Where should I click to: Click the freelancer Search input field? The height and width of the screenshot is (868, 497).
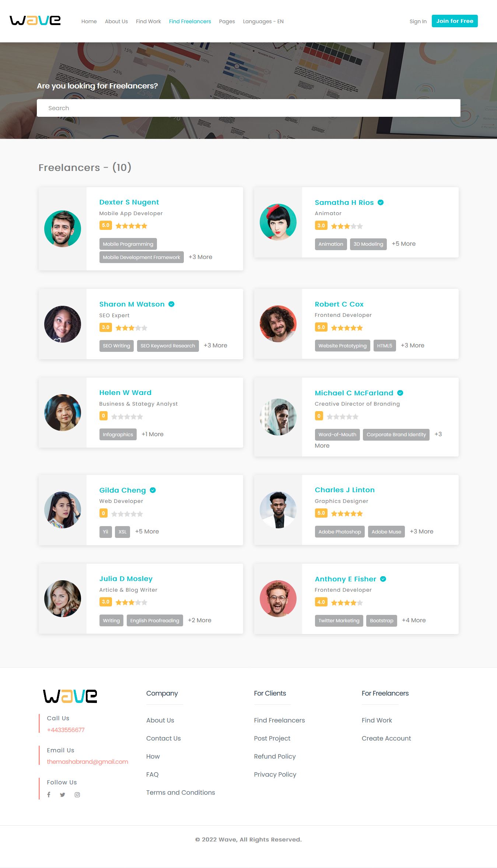[249, 108]
